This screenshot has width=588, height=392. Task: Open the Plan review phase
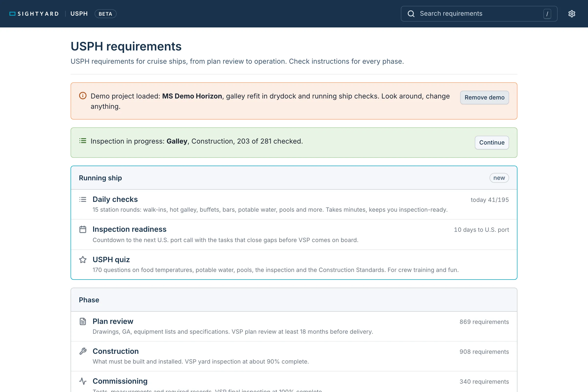[294, 326]
